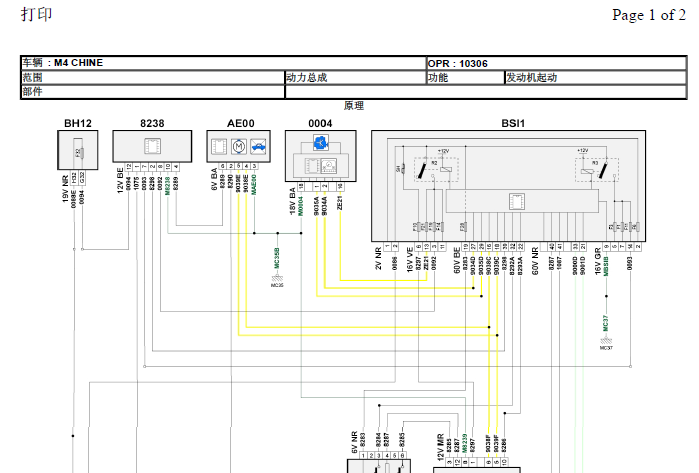Click the 9034D wire label under BSI1
The height and width of the screenshot is (473, 699).
(473, 266)
